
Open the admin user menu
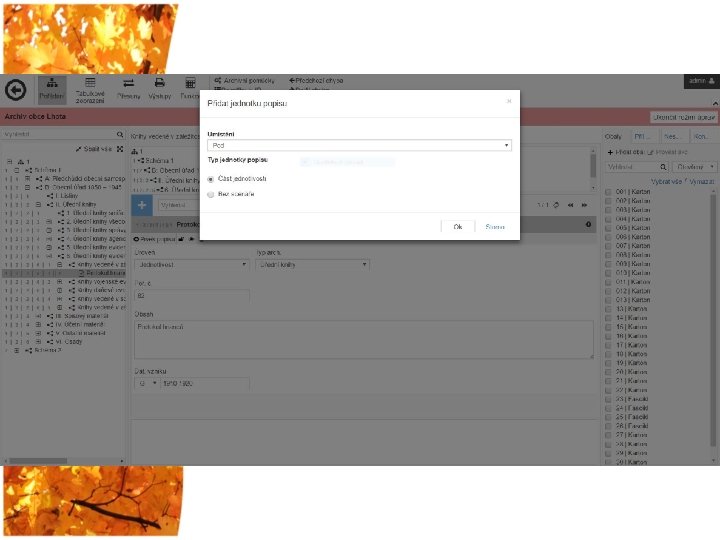click(x=702, y=81)
